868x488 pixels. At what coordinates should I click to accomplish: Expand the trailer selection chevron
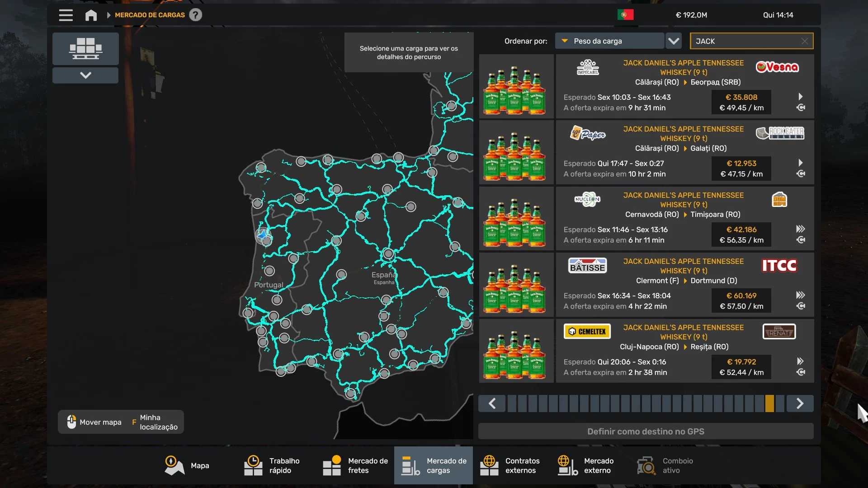(x=85, y=75)
